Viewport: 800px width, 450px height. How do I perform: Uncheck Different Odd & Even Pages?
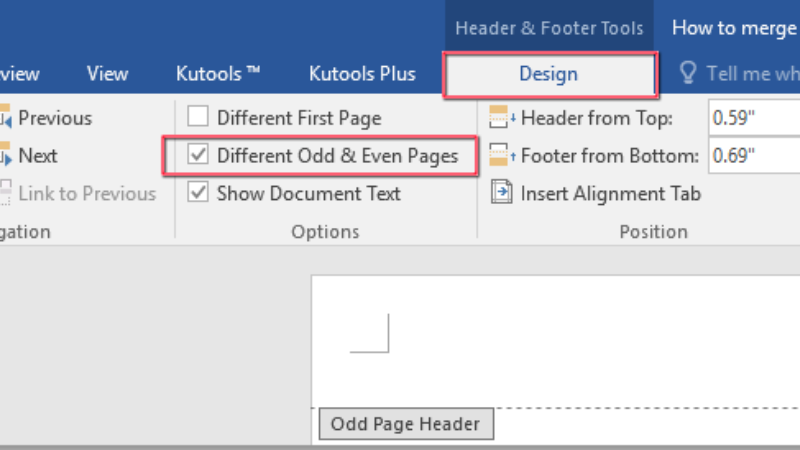click(x=199, y=156)
